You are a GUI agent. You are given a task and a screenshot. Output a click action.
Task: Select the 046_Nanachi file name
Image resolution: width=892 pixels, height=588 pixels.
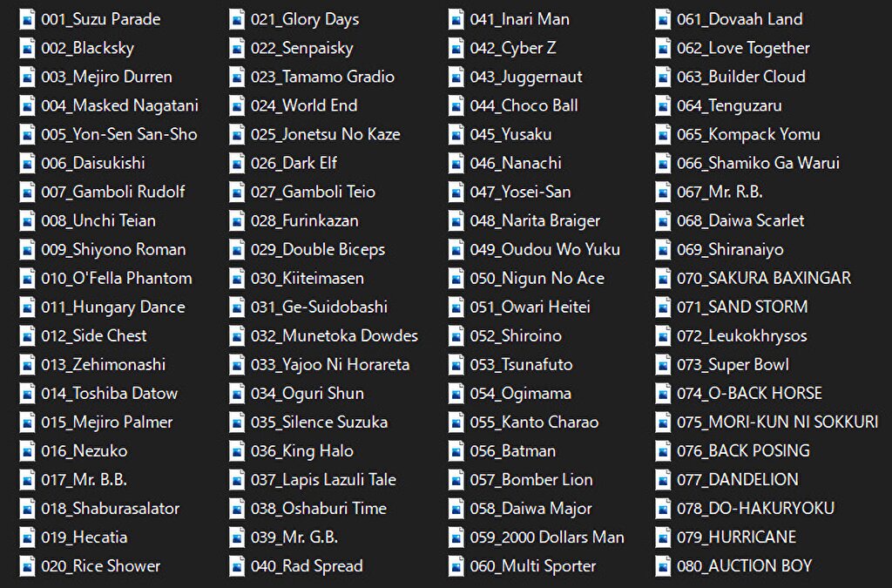(x=516, y=163)
